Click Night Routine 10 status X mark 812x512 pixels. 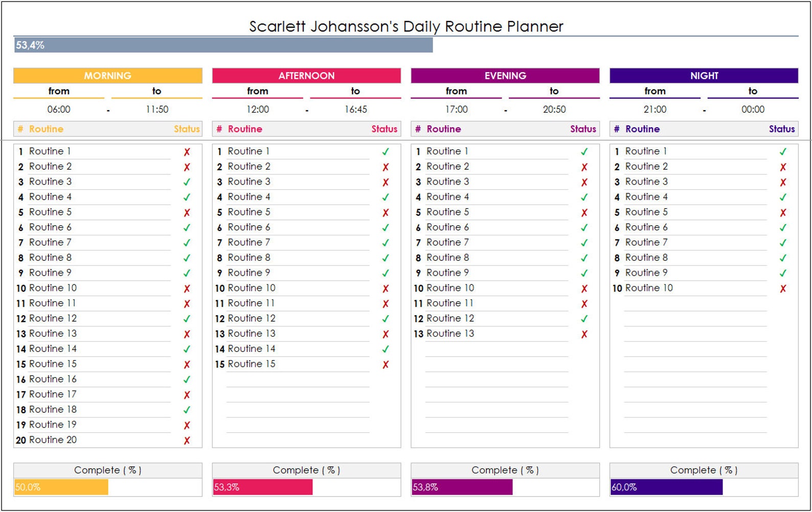point(783,288)
